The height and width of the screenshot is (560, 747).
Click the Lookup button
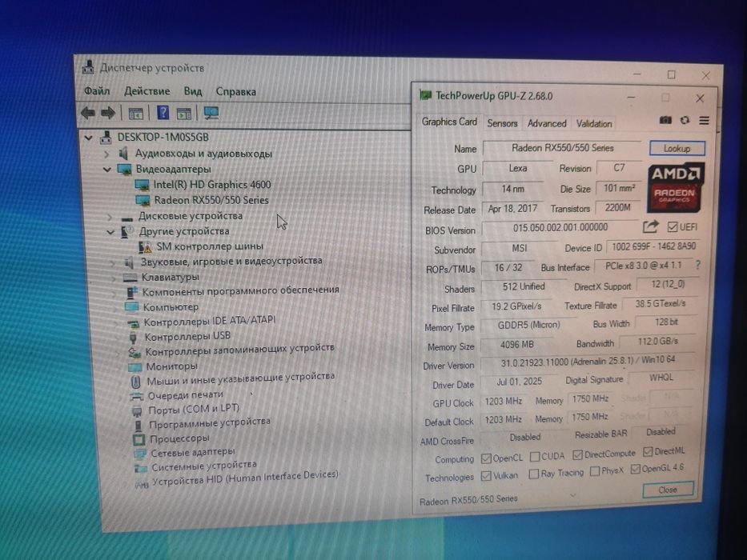[677, 149]
